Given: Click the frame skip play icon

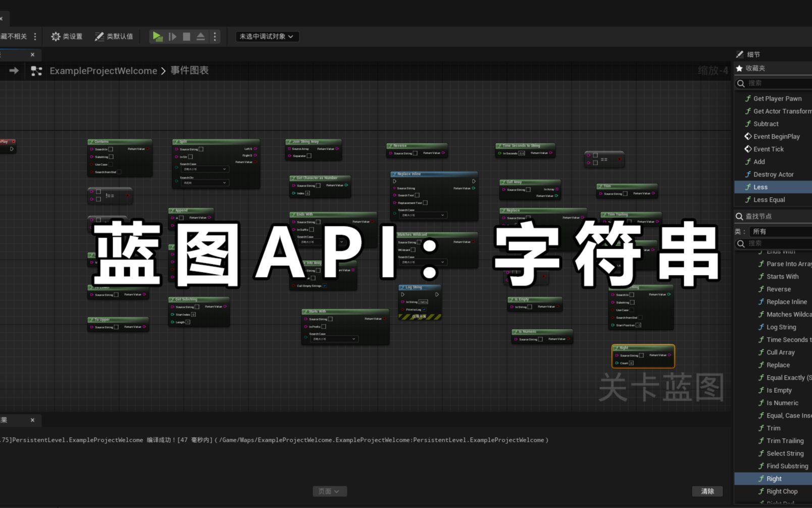Looking at the screenshot, I should tap(172, 36).
